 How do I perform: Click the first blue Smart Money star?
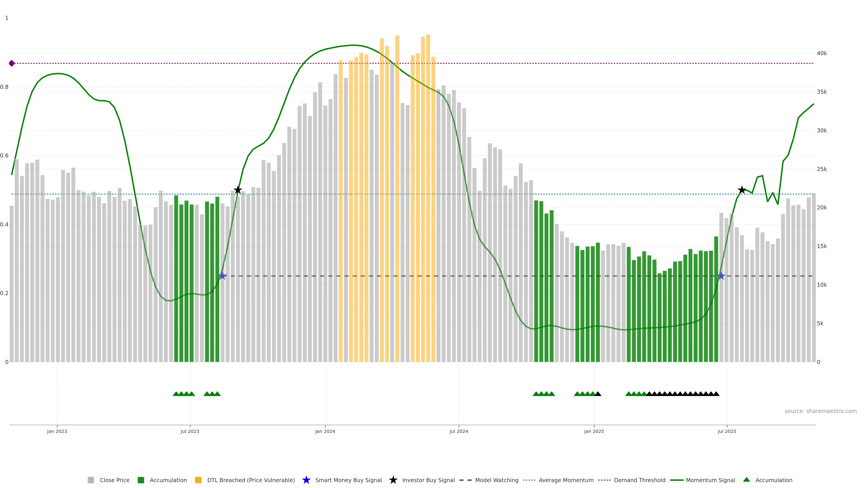[222, 276]
